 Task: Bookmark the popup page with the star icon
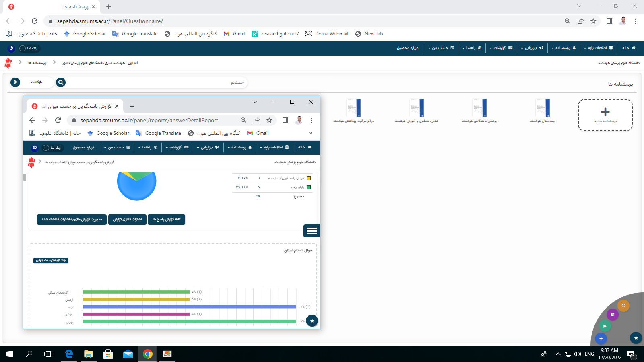[269, 120]
